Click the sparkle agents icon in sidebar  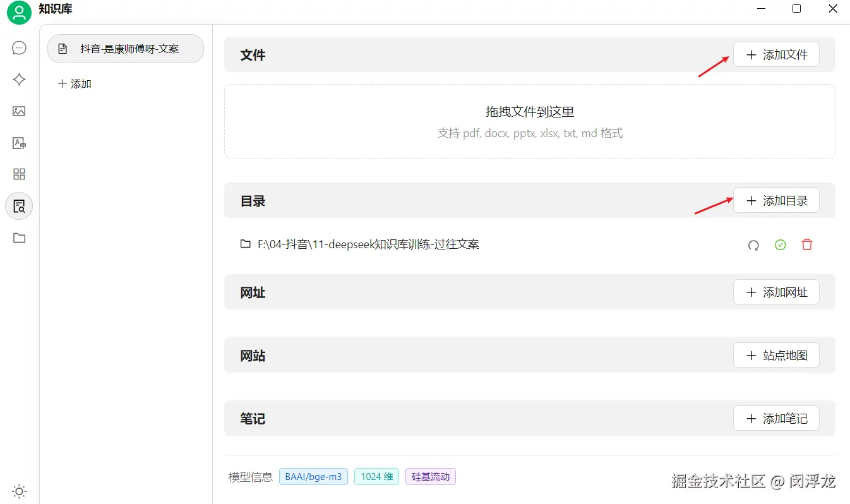19,80
